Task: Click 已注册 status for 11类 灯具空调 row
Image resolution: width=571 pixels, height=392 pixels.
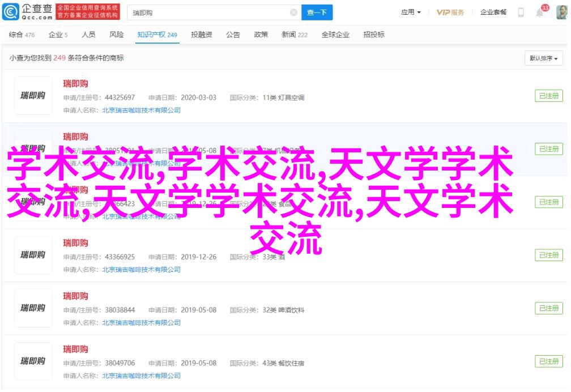Action: (549, 96)
